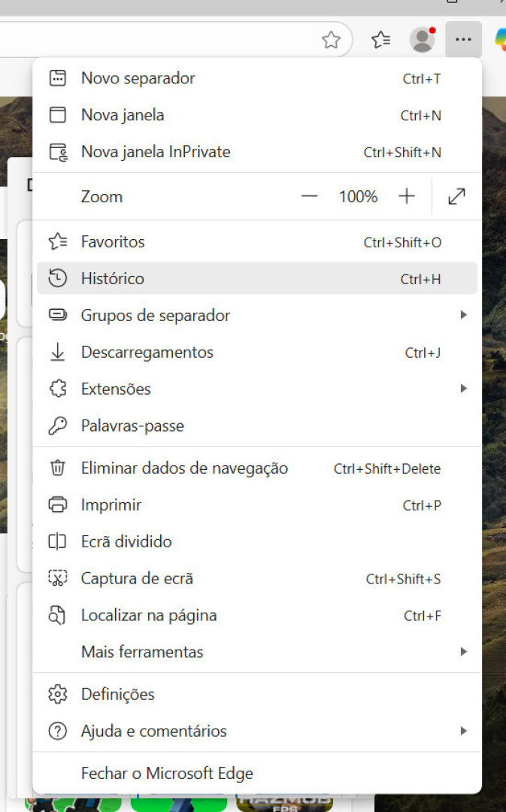506x812 pixels.
Task: Click the Edge profile avatar icon
Action: (423, 40)
